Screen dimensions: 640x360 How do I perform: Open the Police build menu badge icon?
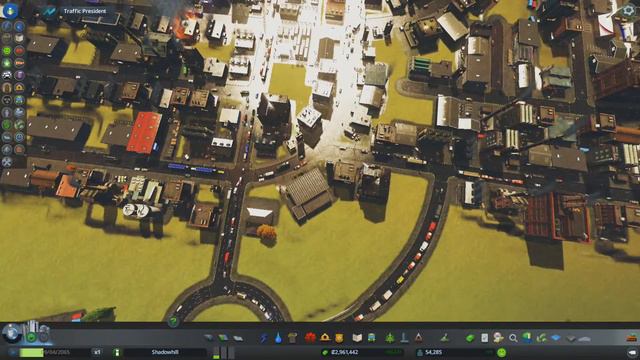pos(339,338)
